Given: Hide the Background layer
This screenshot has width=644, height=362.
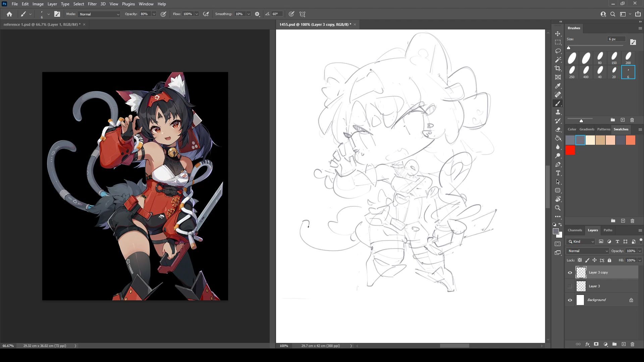Looking at the screenshot, I should (570, 300).
